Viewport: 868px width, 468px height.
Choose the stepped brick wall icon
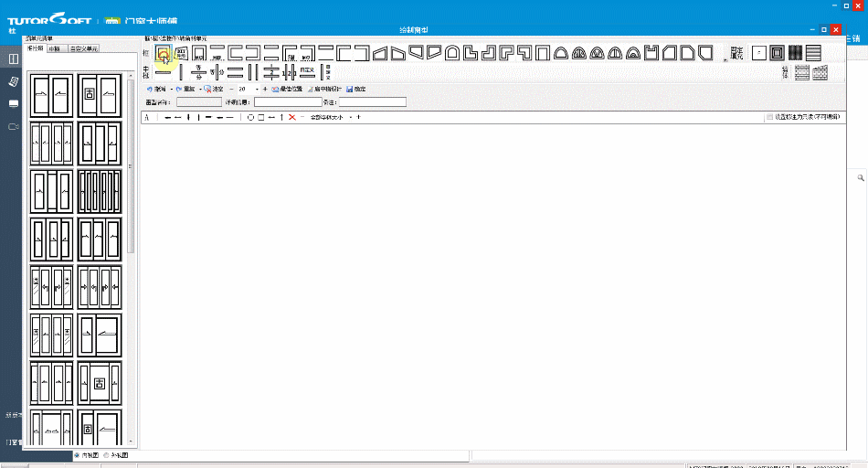(x=820, y=72)
